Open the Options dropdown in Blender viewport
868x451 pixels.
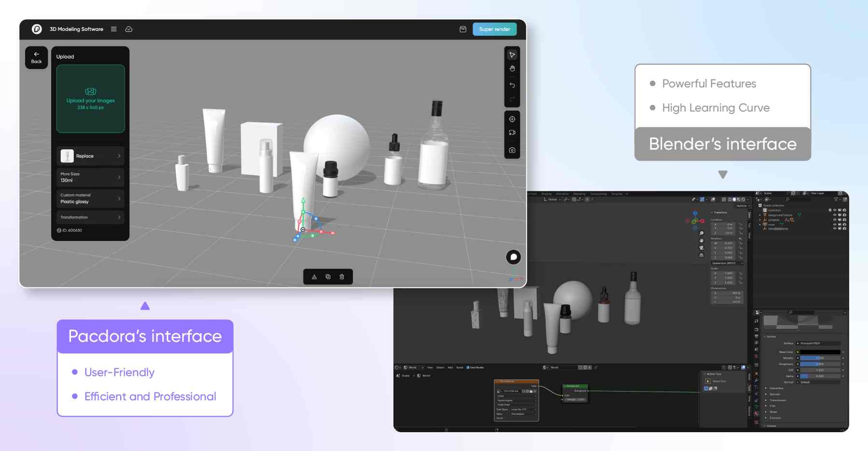pyautogui.click(x=743, y=206)
